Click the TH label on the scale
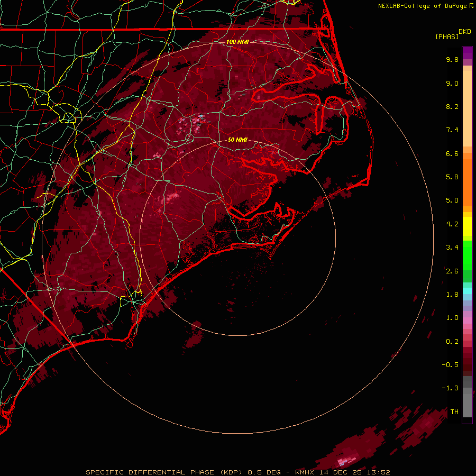The height and width of the screenshot is (476, 476). [454, 412]
